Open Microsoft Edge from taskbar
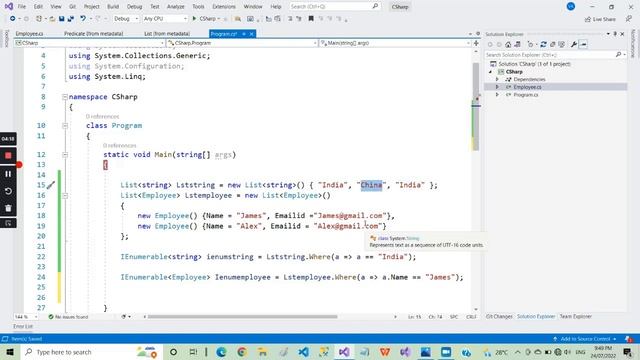 [x=221, y=352]
